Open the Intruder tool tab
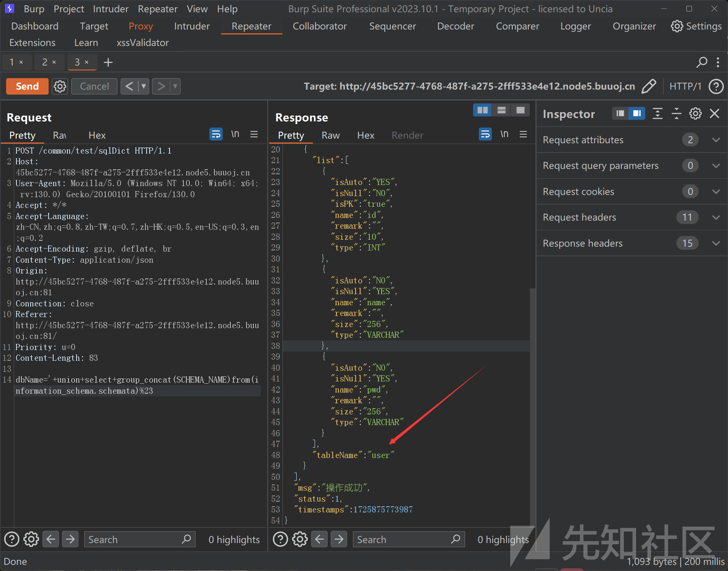Viewport: 728px width, 571px height. tap(192, 26)
